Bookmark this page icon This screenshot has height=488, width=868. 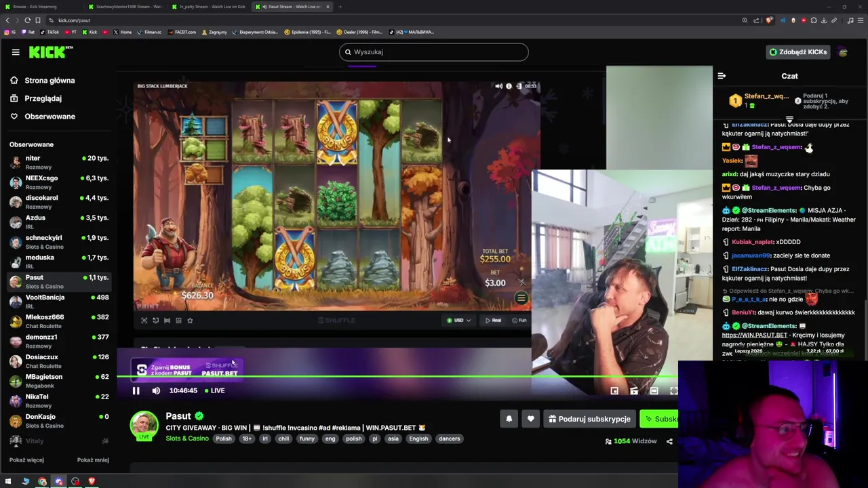[38, 20]
